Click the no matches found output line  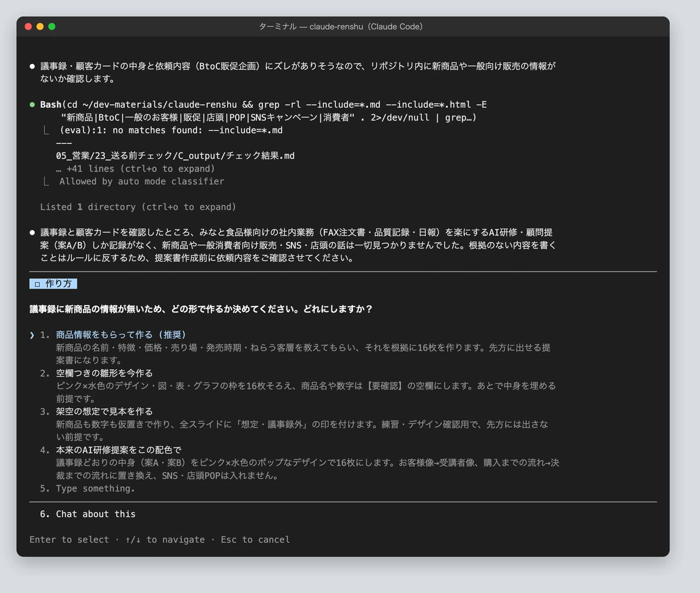pyautogui.click(x=171, y=130)
